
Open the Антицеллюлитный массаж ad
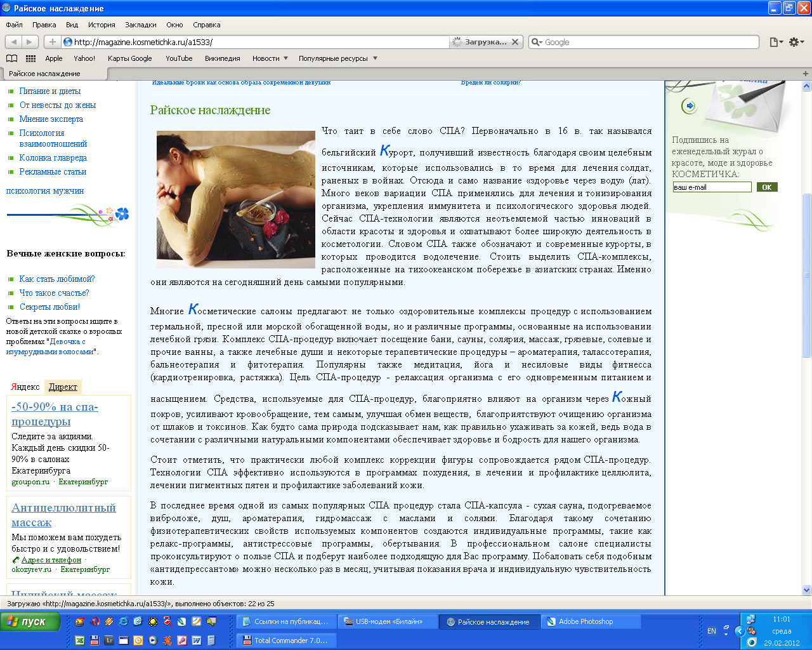pyautogui.click(x=63, y=515)
